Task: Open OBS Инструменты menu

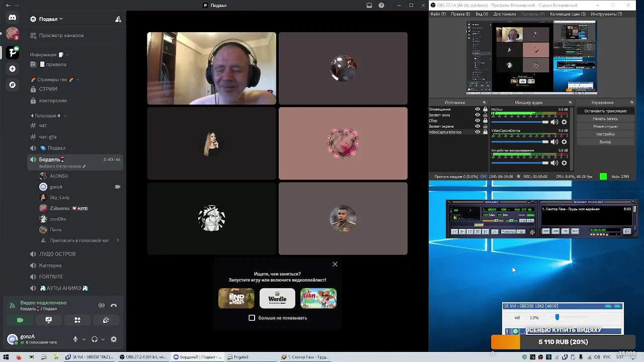Action: 606,14
